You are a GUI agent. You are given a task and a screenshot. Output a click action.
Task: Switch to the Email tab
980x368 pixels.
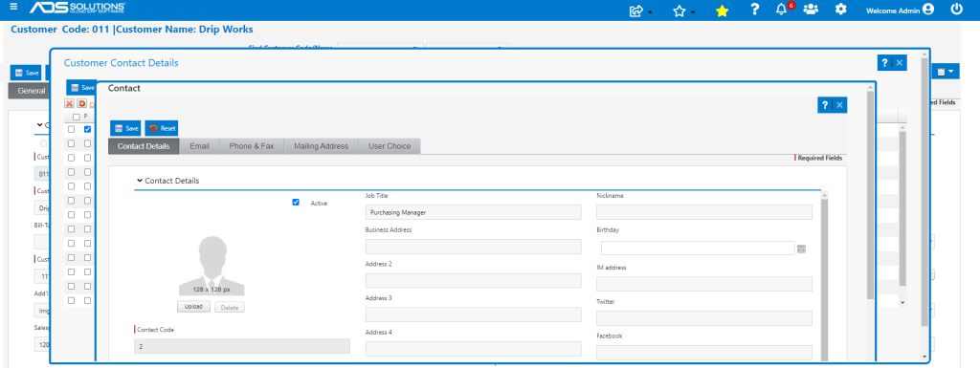(x=199, y=146)
